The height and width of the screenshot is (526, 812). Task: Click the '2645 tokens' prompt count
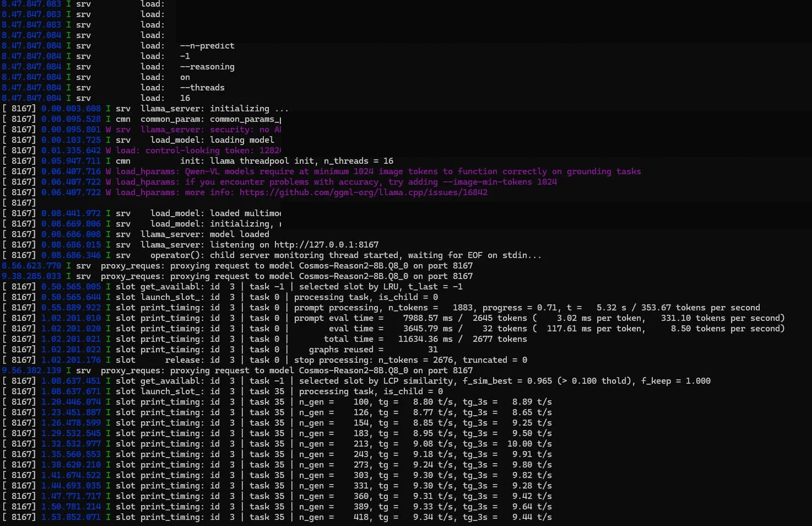pyautogui.click(x=500, y=318)
